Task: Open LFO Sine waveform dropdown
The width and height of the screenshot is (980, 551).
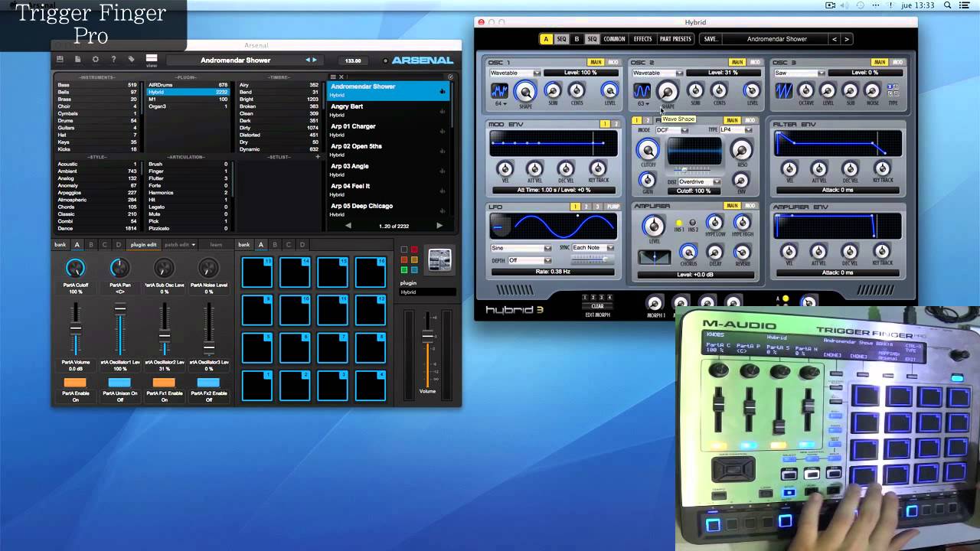Action: (521, 248)
